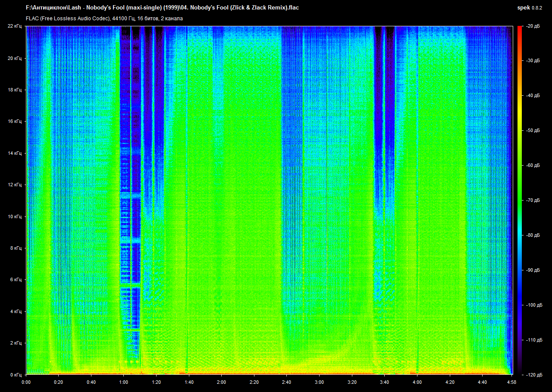Select the 4 кГц axis label
This screenshot has height=392, width=552.
tap(16, 311)
